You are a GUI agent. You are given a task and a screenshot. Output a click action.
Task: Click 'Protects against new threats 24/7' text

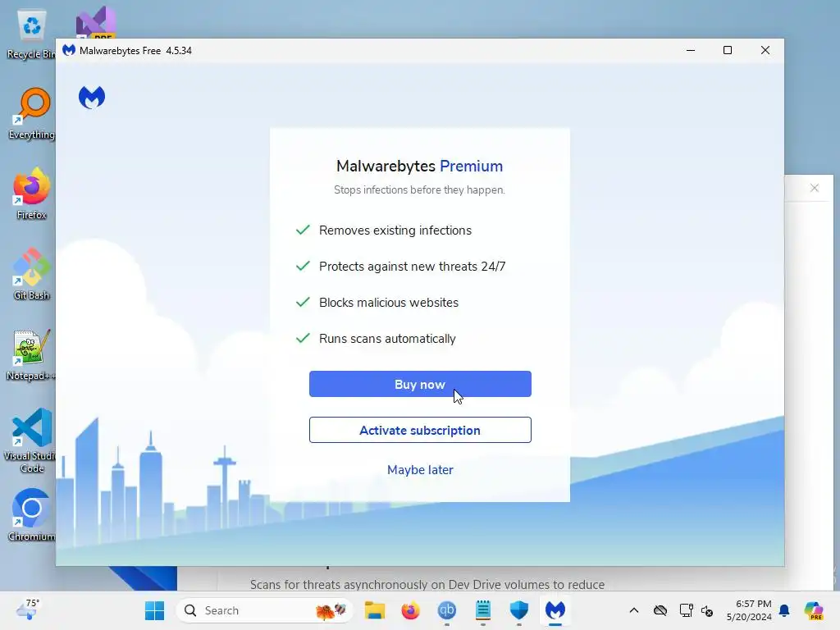click(412, 267)
